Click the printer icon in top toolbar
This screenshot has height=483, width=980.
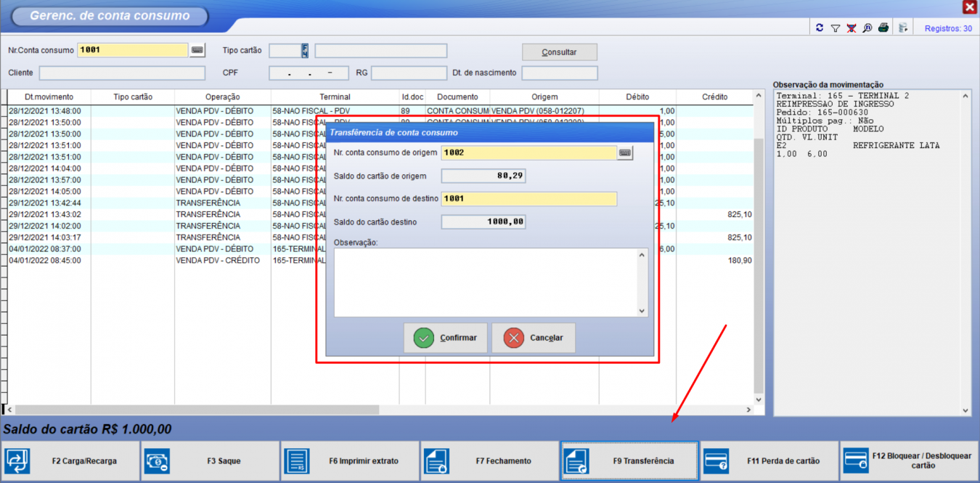[x=883, y=28]
